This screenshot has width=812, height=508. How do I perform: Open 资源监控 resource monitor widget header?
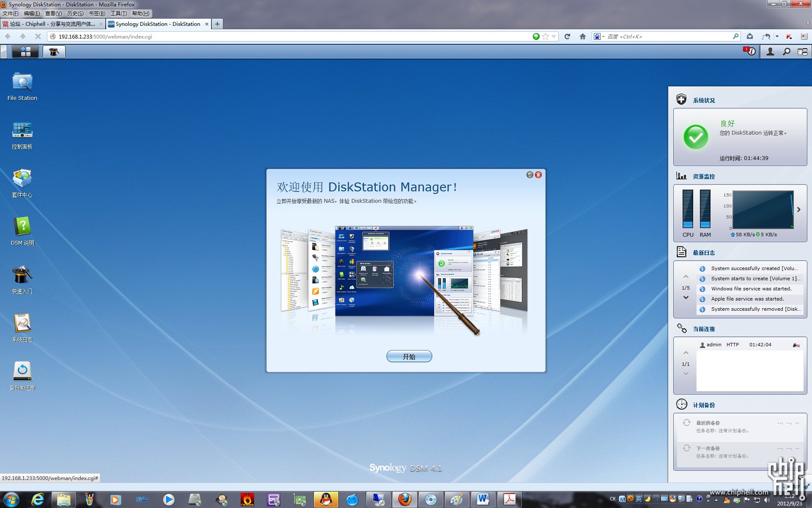tap(704, 177)
